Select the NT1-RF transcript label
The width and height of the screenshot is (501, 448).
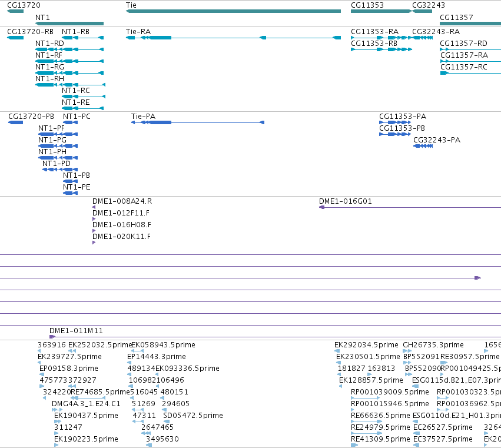click(x=48, y=55)
